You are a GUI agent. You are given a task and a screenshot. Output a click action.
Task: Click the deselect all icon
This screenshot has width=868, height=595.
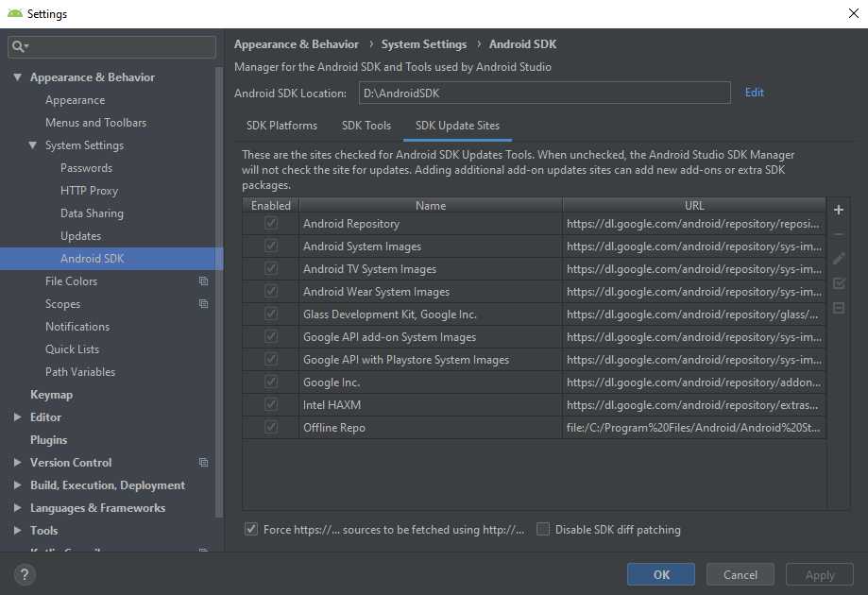coord(839,308)
